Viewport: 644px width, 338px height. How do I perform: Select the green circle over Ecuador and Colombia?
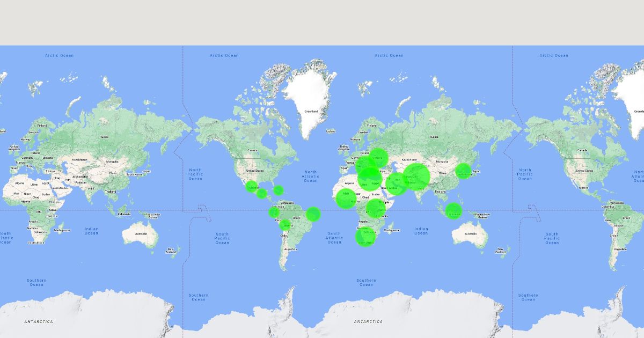click(x=274, y=212)
